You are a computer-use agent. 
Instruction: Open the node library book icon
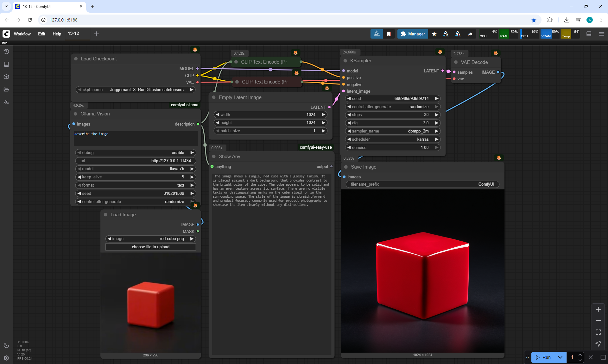(x=6, y=64)
